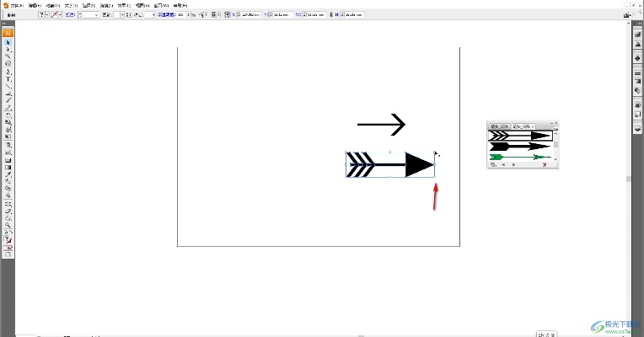Select the Mesh tool
The height and width of the screenshot is (337, 644).
(8, 160)
